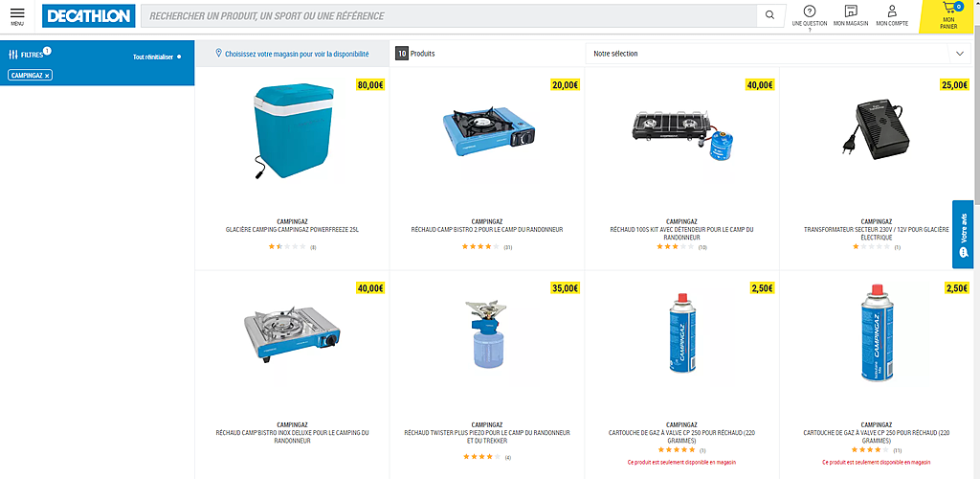Click the Decathlon logo

click(x=89, y=15)
